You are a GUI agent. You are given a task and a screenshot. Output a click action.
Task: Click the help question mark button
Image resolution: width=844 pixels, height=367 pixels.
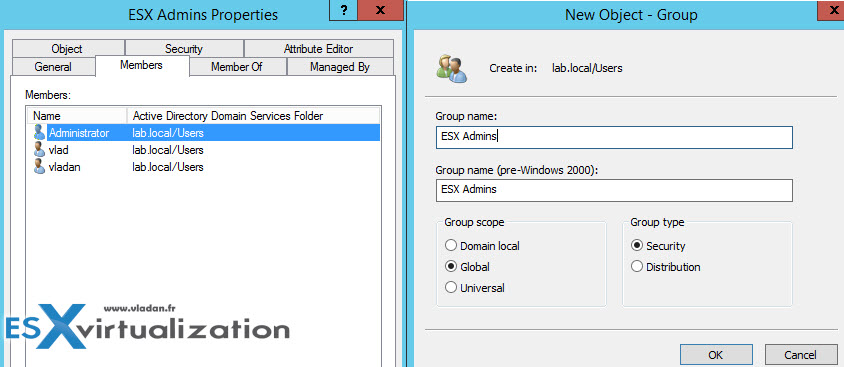click(x=344, y=11)
